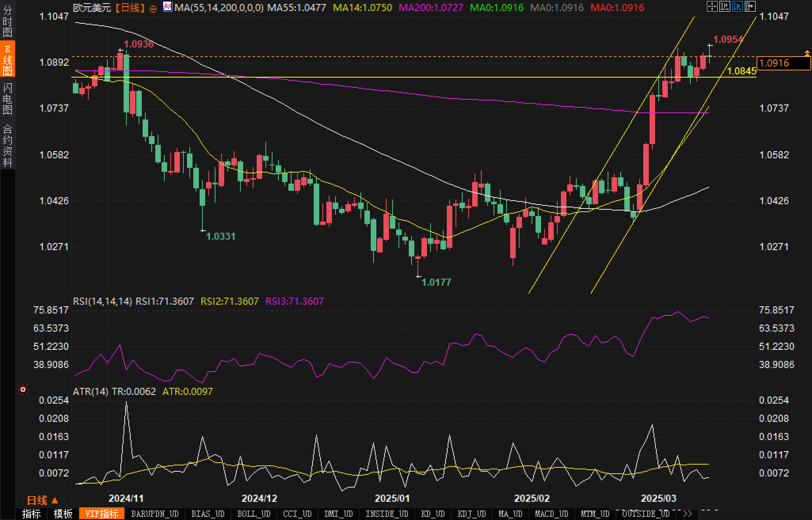Apply the INSIDE_UD indicator
Image resolution: width=812 pixels, height=520 pixels.
pos(387,514)
